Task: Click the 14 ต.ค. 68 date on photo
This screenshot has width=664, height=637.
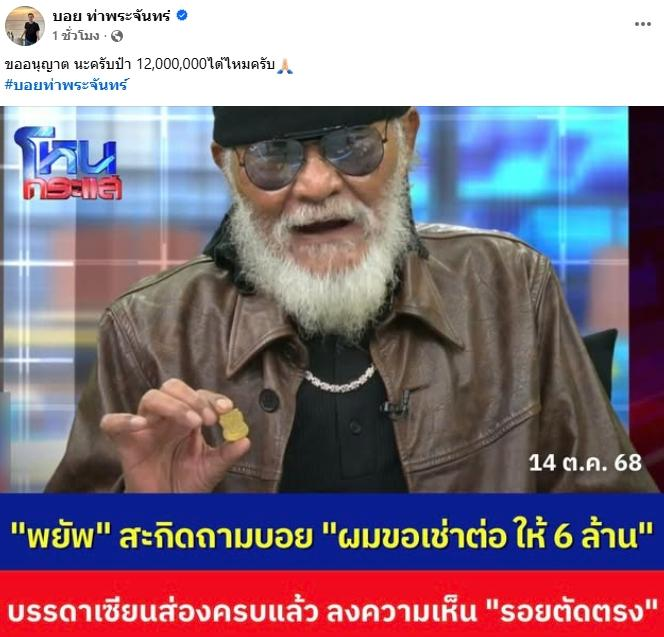Action: tap(585, 463)
